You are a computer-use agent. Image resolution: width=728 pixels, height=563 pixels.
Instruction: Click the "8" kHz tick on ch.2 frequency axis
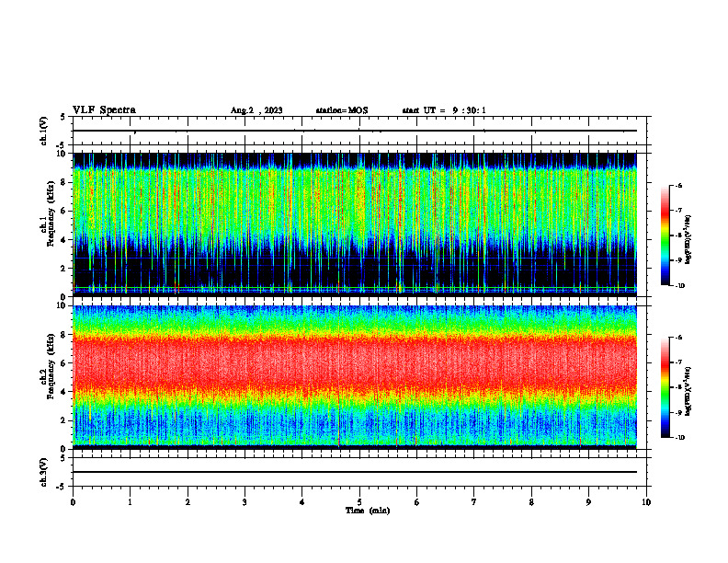63,335
